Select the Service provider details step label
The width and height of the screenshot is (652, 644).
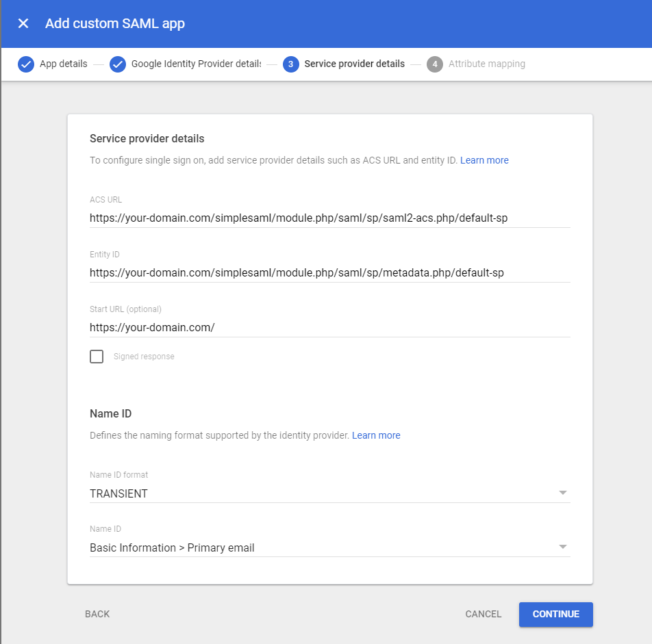pos(354,64)
